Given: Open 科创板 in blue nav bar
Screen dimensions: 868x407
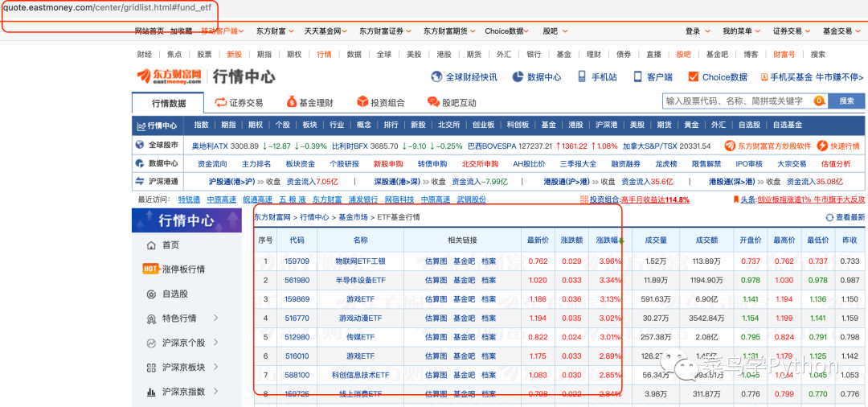Looking at the screenshot, I should click(x=518, y=125).
